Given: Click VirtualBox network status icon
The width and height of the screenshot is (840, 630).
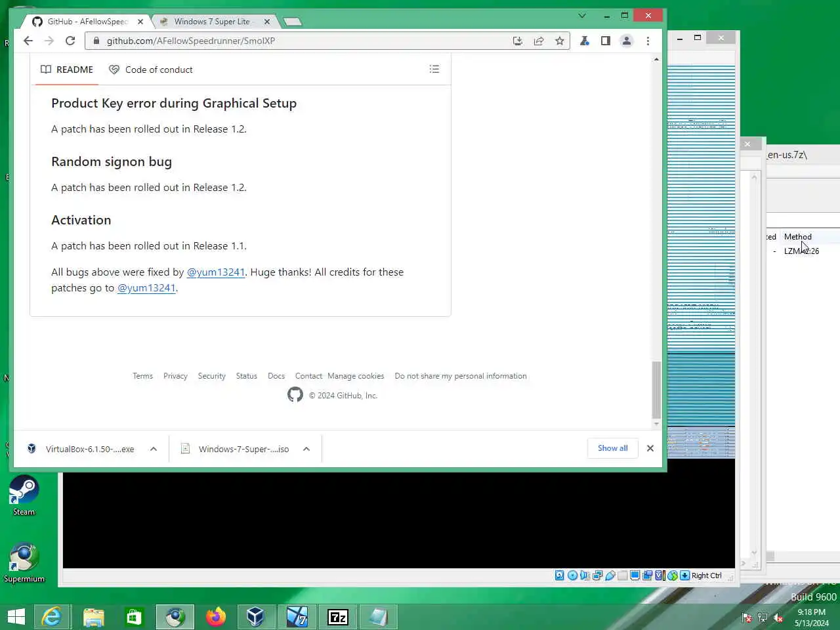Looking at the screenshot, I should [x=597, y=576].
